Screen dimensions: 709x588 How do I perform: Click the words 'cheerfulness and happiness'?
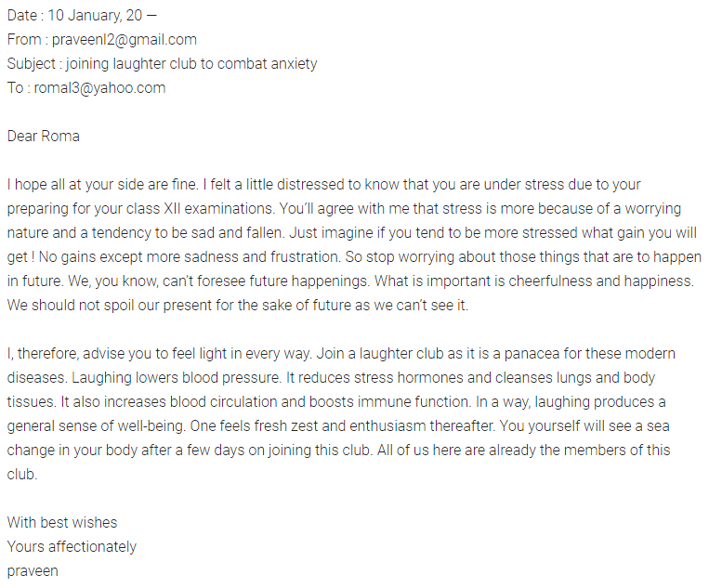coord(601,281)
